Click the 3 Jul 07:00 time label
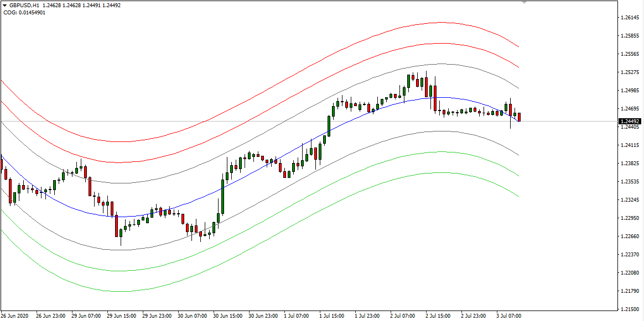Viewport: 644px width, 321px height. point(508,317)
